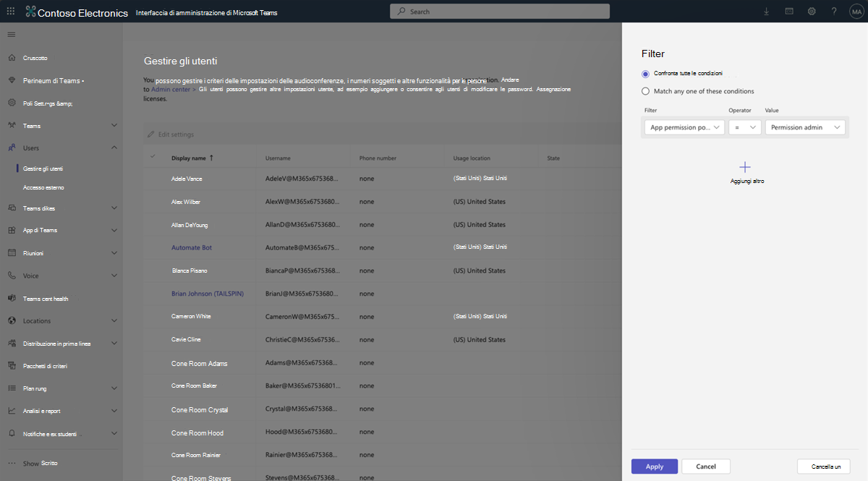The image size is (868, 481).
Task: Click in the Search box
Action: 500,12
